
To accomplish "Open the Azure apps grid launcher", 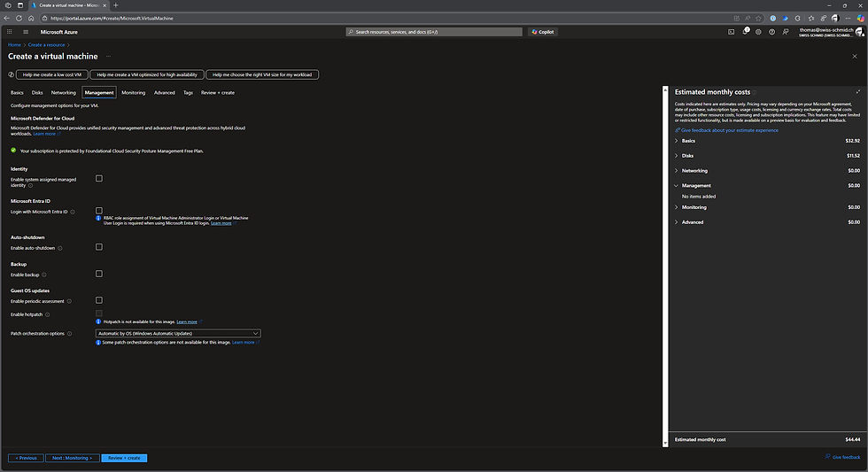I will [10, 32].
